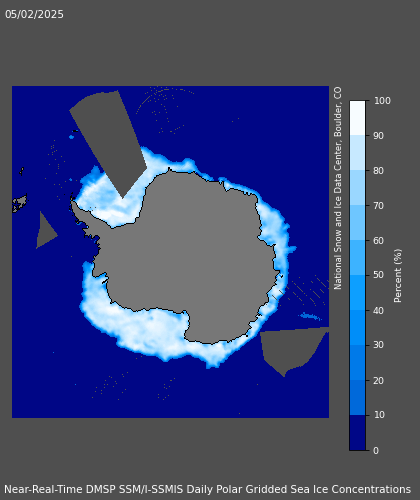
Task: Click the white 90-100 percent colorbar segment
Action: [x=357, y=118]
